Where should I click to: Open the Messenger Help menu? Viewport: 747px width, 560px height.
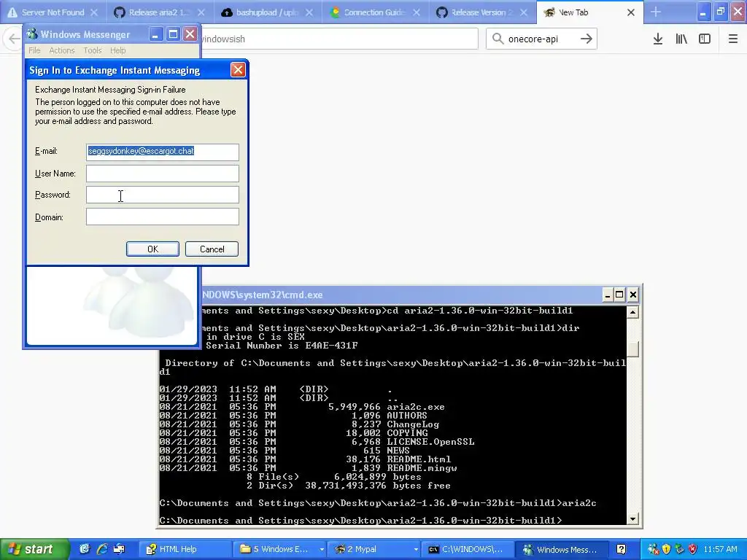pyautogui.click(x=117, y=50)
